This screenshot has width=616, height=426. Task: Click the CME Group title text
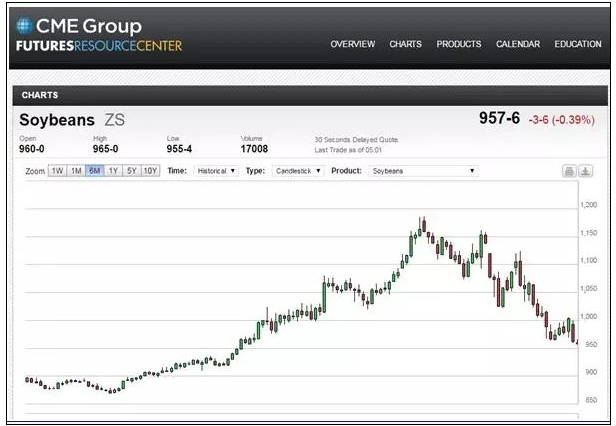click(89, 26)
